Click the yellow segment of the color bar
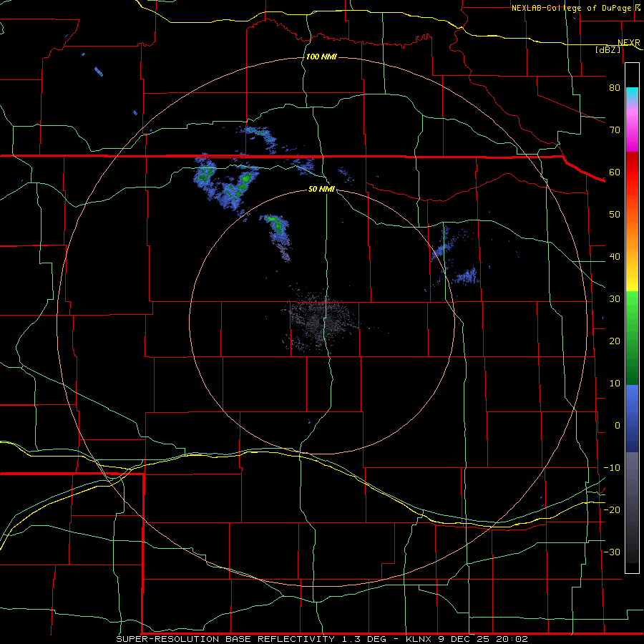The width and height of the screenshot is (644, 644). (x=632, y=283)
